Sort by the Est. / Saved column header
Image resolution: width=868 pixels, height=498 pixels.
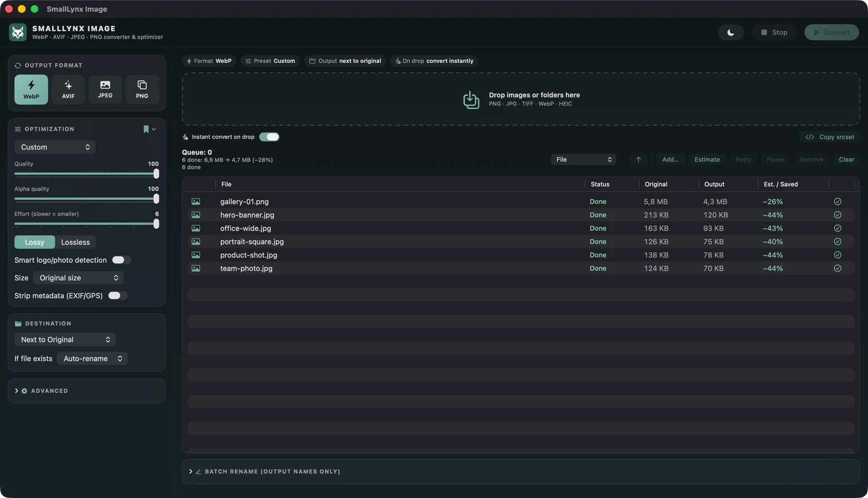781,184
